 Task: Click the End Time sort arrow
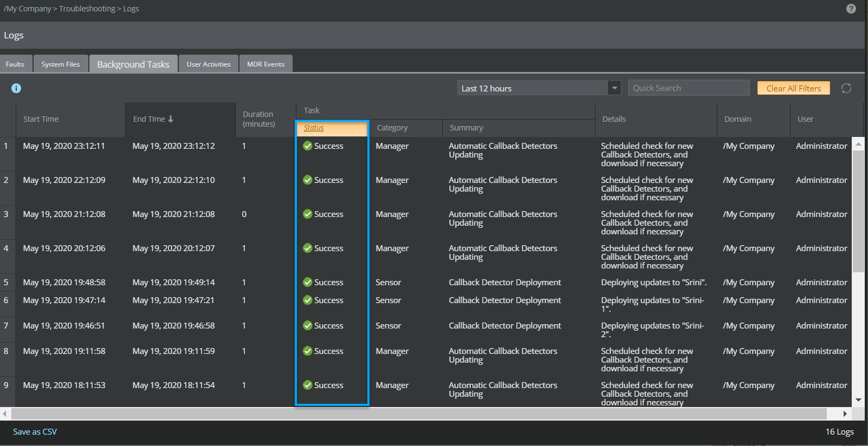coord(171,119)
